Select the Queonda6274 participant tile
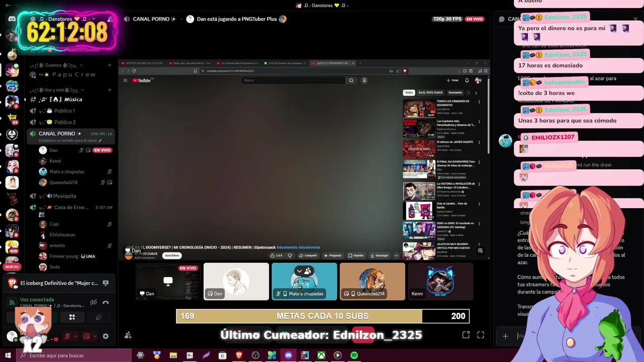This screenshot has width=644, height=362. [372, 282]
